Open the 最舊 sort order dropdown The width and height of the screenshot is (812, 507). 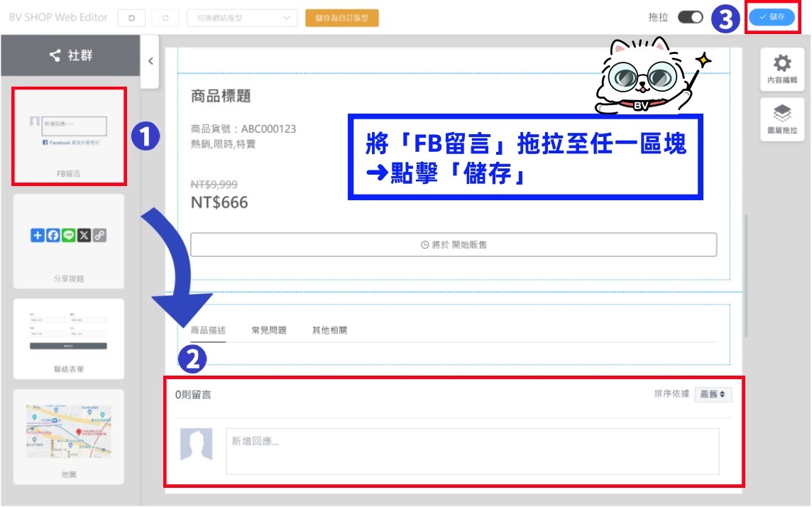click(x=713, y=394)
